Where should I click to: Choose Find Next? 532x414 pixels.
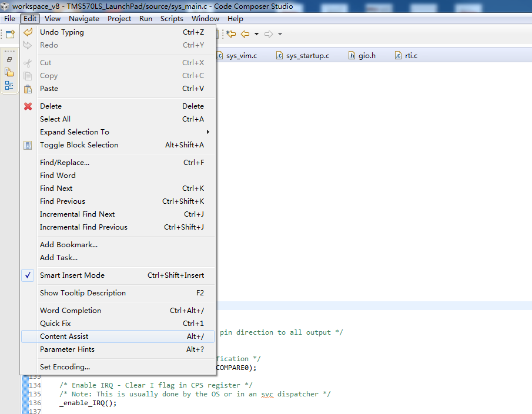(118, 188)
